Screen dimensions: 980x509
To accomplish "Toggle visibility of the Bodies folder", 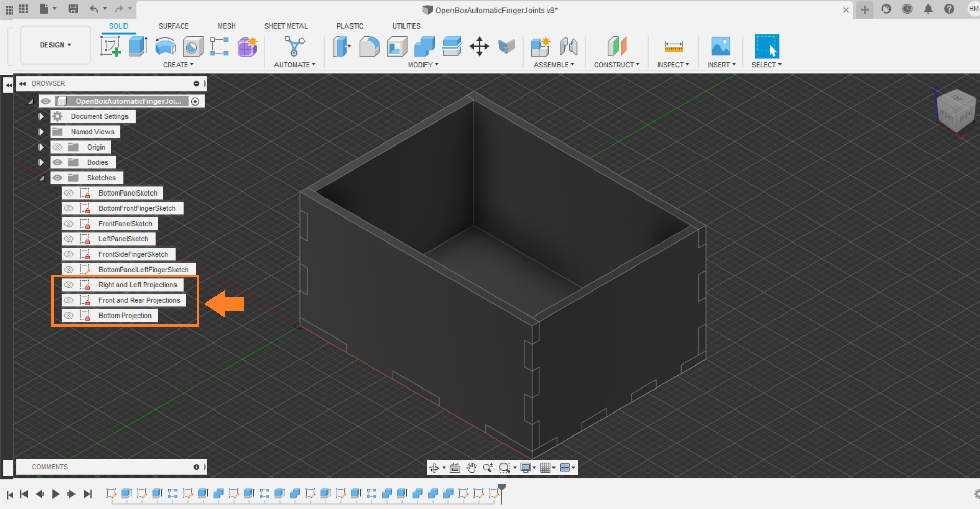I will coord(57,162).
